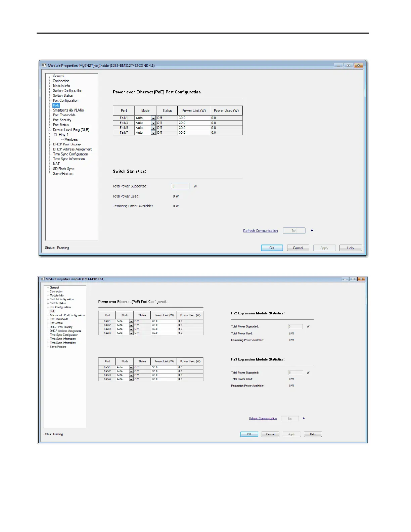Open Smartports && VLANs page
411x532 pixels.
tap(68, 110)
